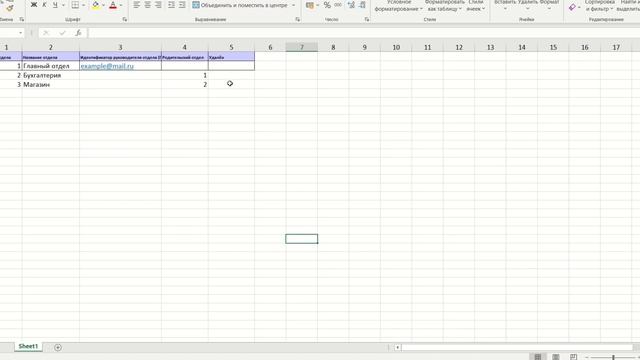Switch to Sheet1 tab
This screenshot has width=640, height=360.
(x=28, y=346)
